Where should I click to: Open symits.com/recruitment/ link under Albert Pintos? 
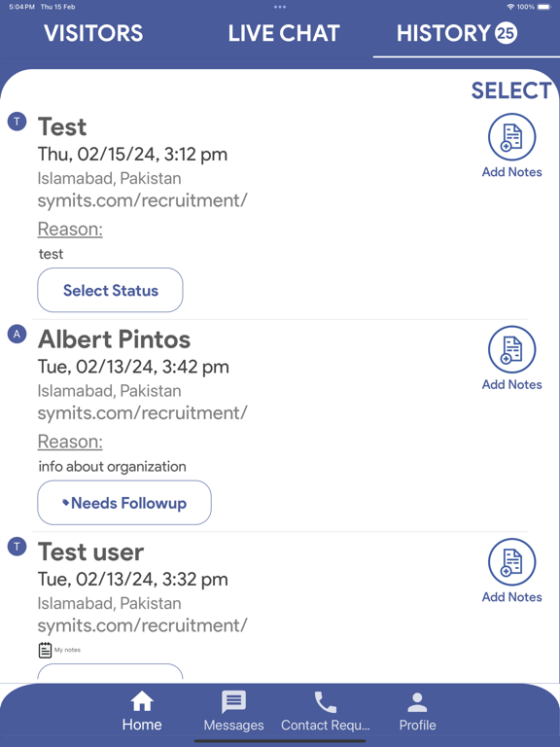(x=142, y=413)
